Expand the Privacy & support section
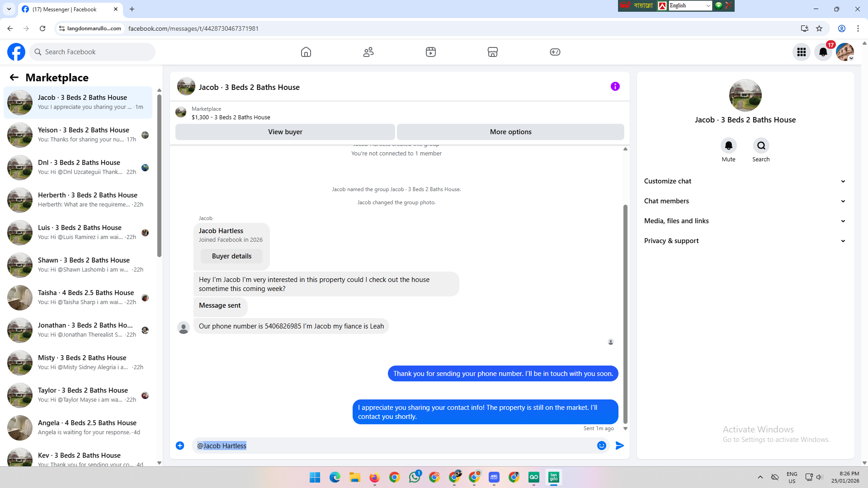 click(745, 241)
